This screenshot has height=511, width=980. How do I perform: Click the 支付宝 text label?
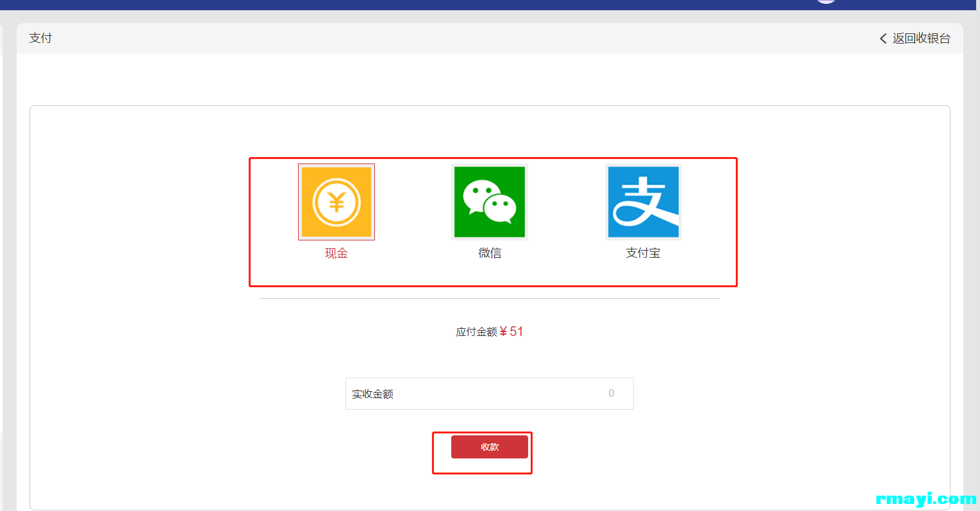pyautogui.click(x=644, y=253)
